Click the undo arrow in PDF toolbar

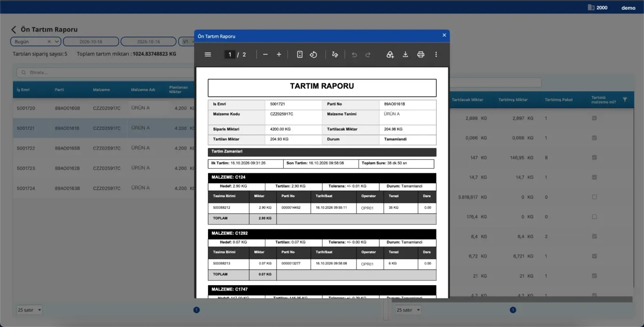coord(354,54)
